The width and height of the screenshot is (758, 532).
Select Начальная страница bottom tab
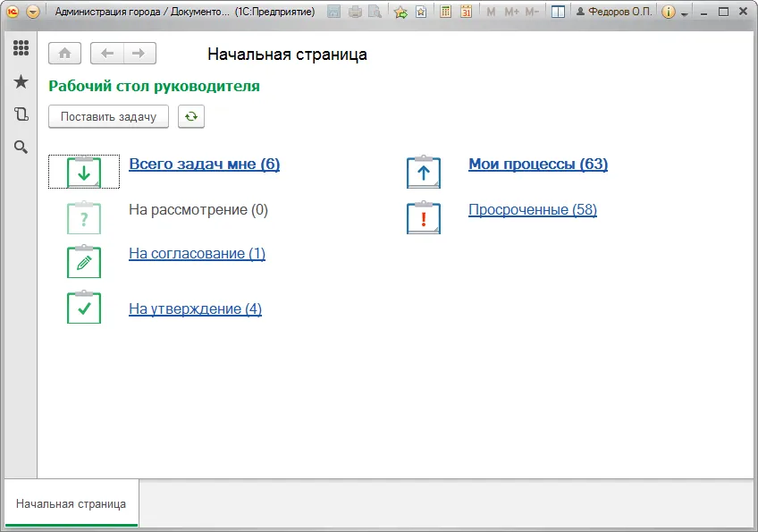(x=72, y=503)
